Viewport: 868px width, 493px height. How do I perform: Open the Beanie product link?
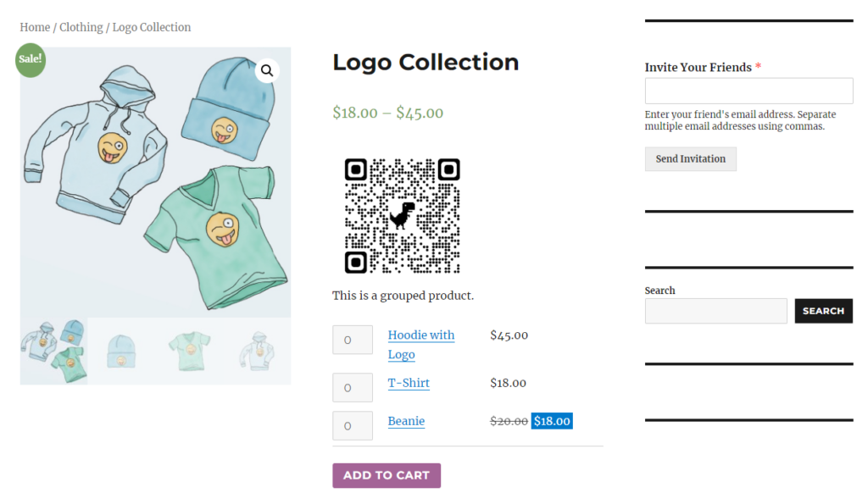click(406, 421)
